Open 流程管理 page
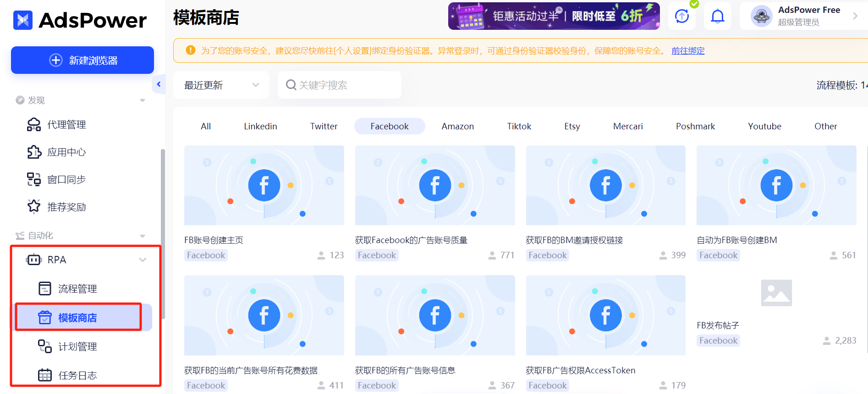Viewport: 868px width, 394px height. pyautogui.click(x=77, y=289)
